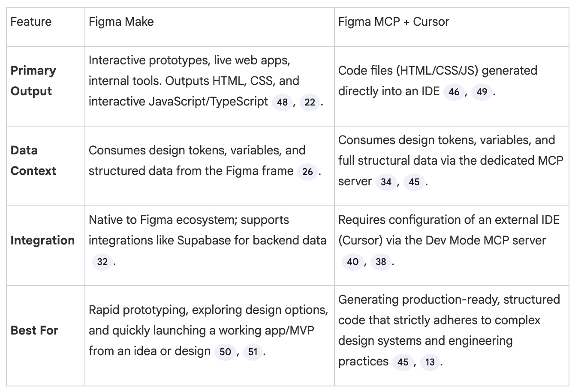Open citation 26 after Figma frame
Screen dimensions: 578x392
tap(307, 172)
